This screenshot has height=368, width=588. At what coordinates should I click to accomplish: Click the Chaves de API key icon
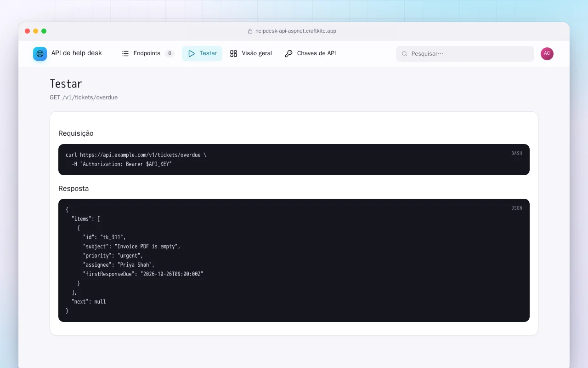pos(288,53)
